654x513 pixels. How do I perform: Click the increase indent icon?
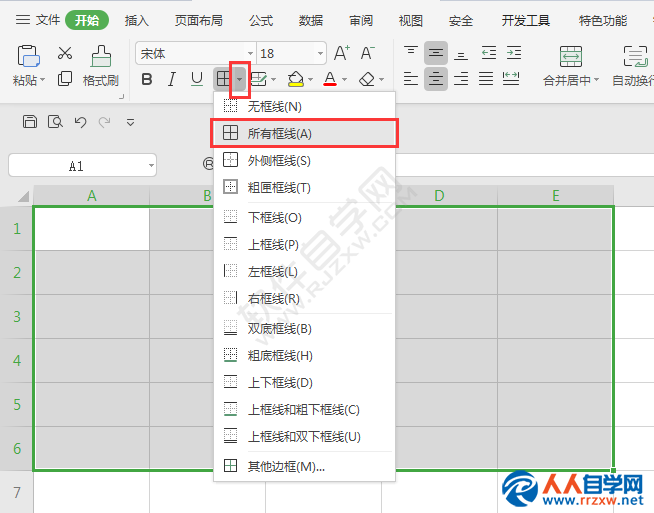click(x=514, y=53)
